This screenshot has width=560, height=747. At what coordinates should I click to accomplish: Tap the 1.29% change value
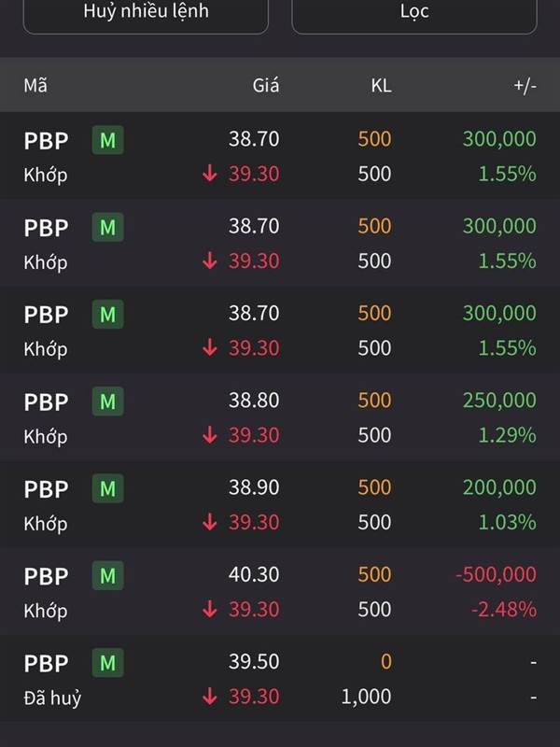pyautogui.click(x=507, y=435)
